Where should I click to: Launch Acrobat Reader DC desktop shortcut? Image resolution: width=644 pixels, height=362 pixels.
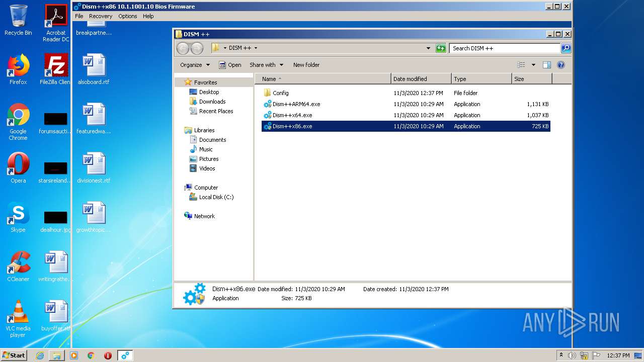pos(56,23)
